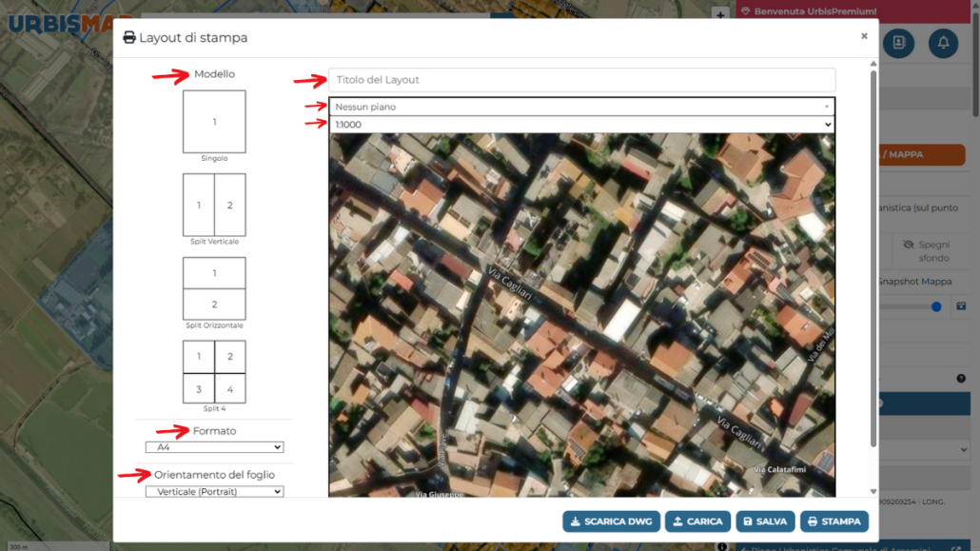Open the contact book icon in header
This screenshot has height=551, width=980.
pos(899,43)
